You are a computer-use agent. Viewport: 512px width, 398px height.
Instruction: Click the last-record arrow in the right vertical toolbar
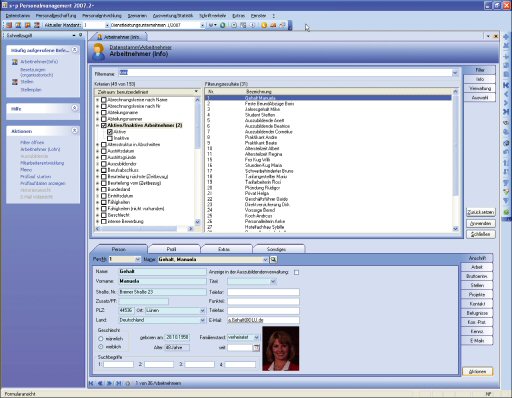click(x=506, y=111)
